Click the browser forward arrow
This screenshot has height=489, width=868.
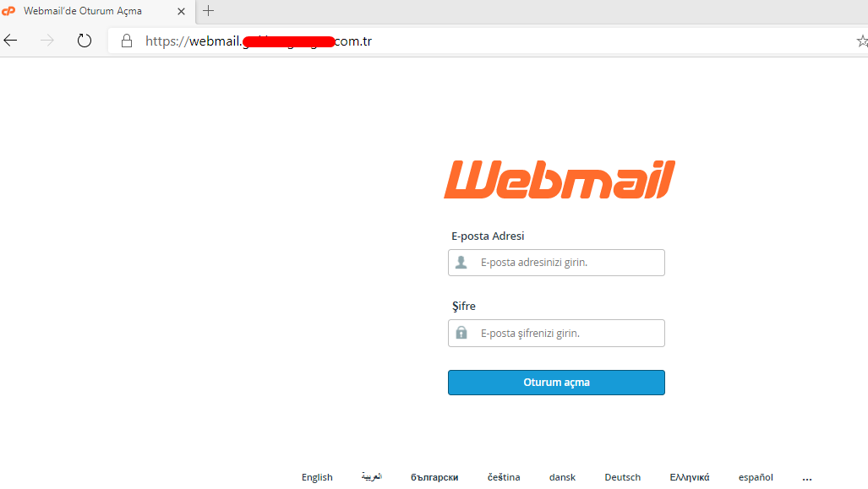47,41
